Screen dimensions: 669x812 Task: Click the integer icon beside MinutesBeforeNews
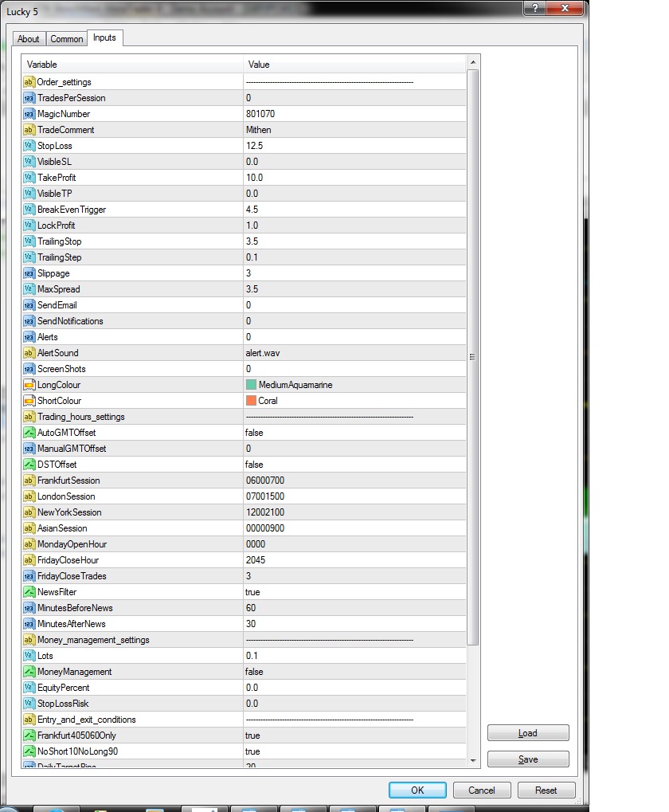tap(29, 608)
